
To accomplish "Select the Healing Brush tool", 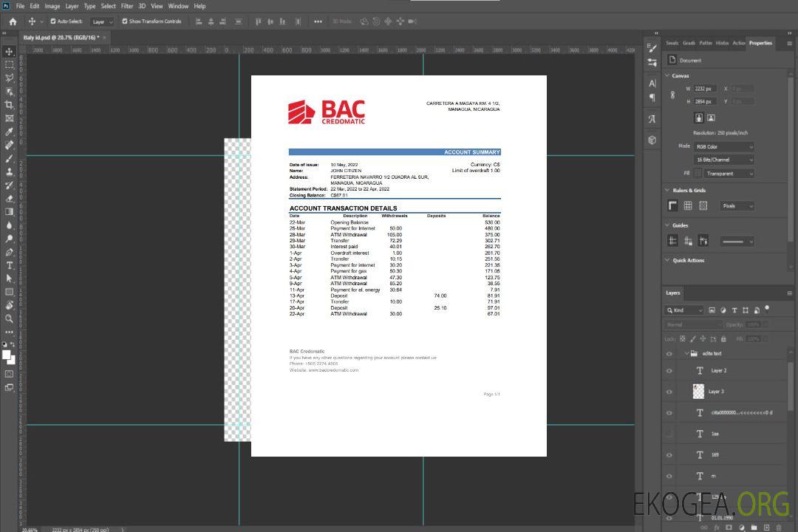I will click(9, 145).
